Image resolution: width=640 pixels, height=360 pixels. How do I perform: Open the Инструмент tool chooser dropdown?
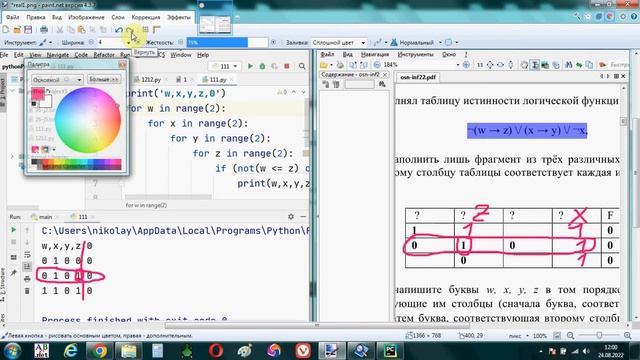tap(45, 42)
